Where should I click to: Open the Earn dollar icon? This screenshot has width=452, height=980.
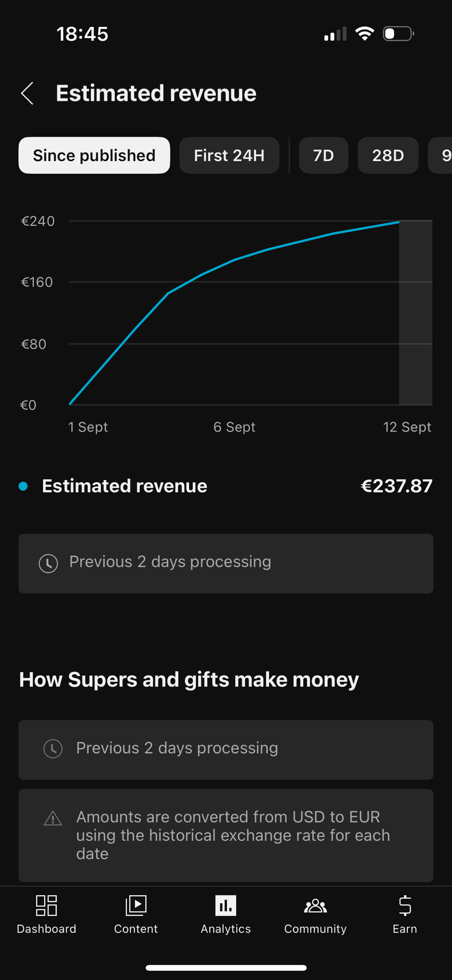(x=405, y=906)
